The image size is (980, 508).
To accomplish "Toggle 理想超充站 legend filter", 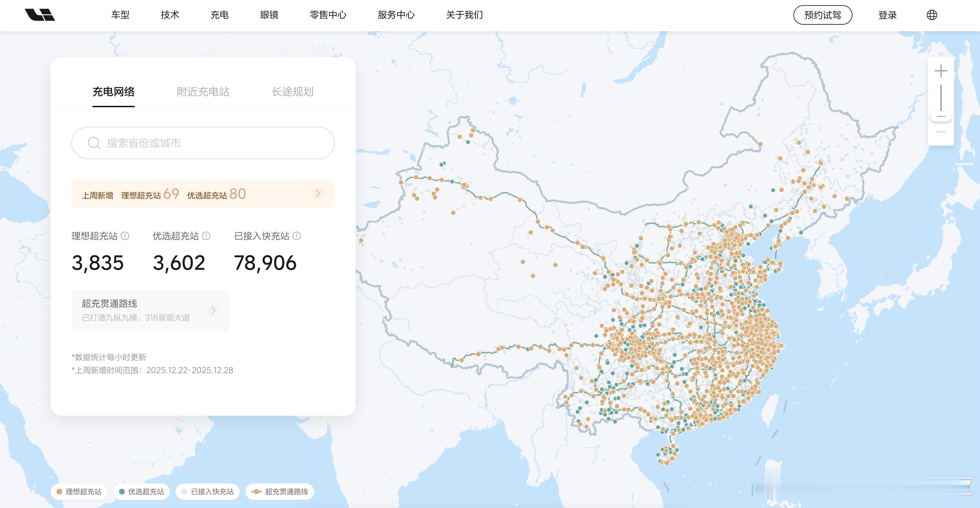I will (79, 492).
